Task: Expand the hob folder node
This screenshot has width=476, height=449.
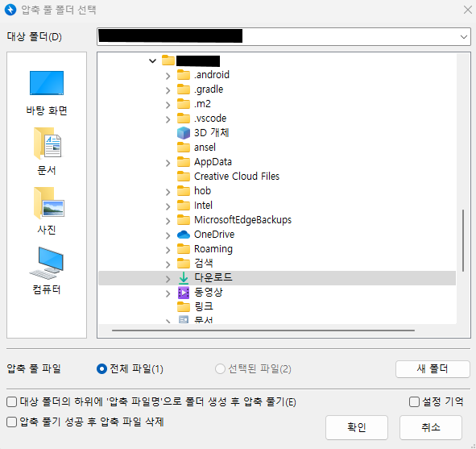Action: coord(168,192)
